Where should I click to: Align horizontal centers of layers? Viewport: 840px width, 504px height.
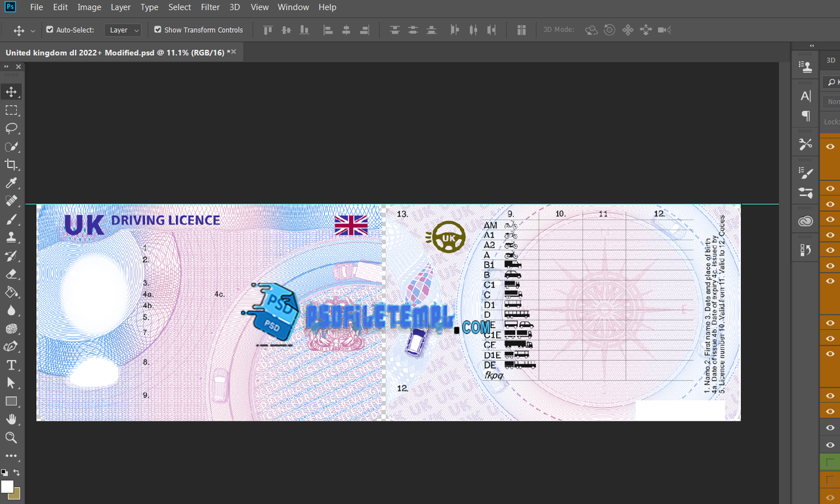click(346, 30)
